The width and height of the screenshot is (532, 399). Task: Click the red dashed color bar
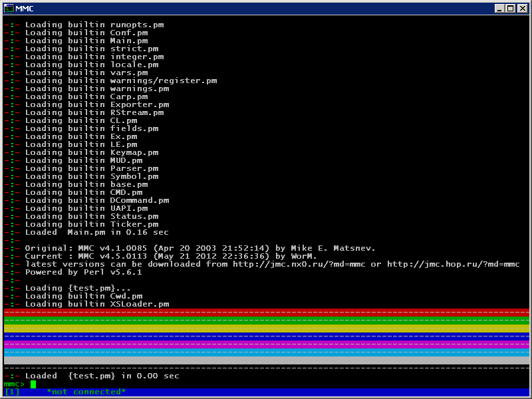click(266, 311)
